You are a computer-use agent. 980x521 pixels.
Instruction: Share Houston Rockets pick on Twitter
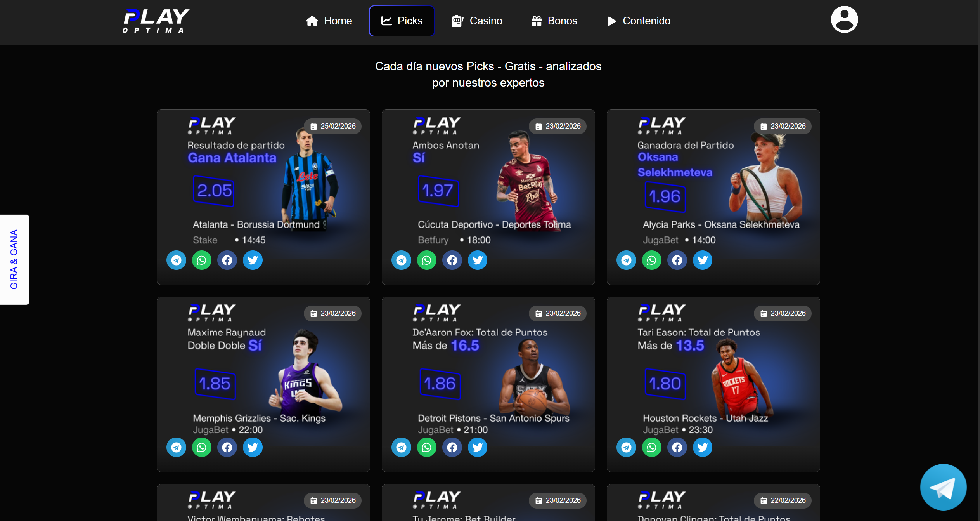[x=703, y=447]
